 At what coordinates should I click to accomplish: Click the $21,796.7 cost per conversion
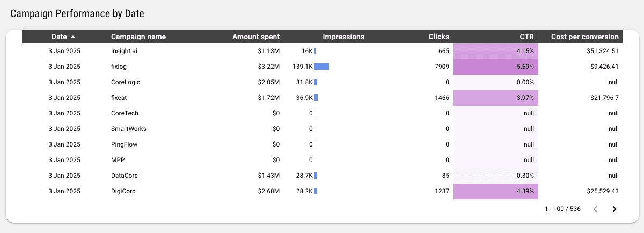tap(604, 98)
